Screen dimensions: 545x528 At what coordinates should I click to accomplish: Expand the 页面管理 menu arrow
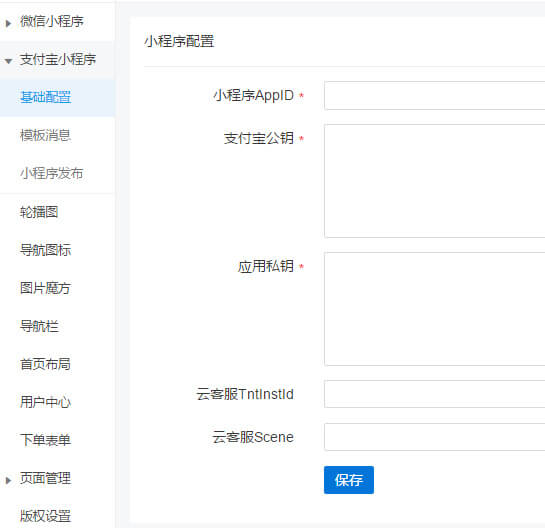[8, 480]
